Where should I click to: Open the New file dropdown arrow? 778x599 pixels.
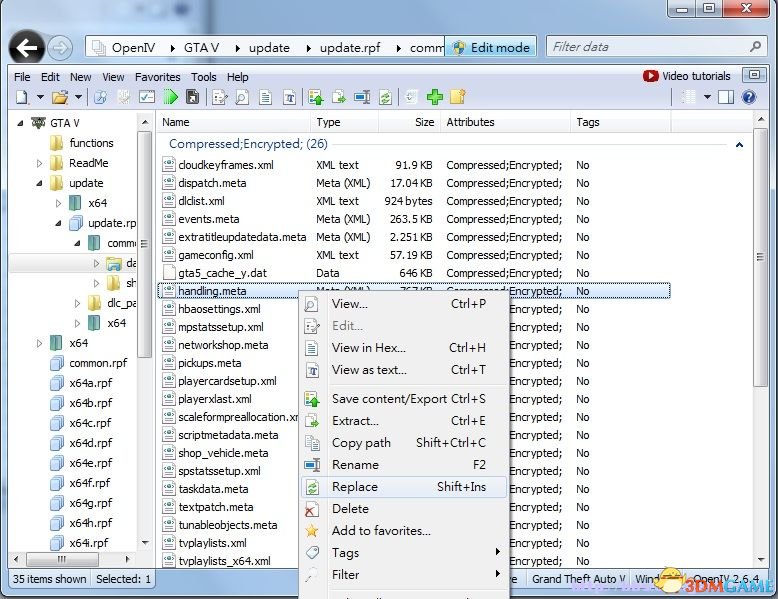40,97
